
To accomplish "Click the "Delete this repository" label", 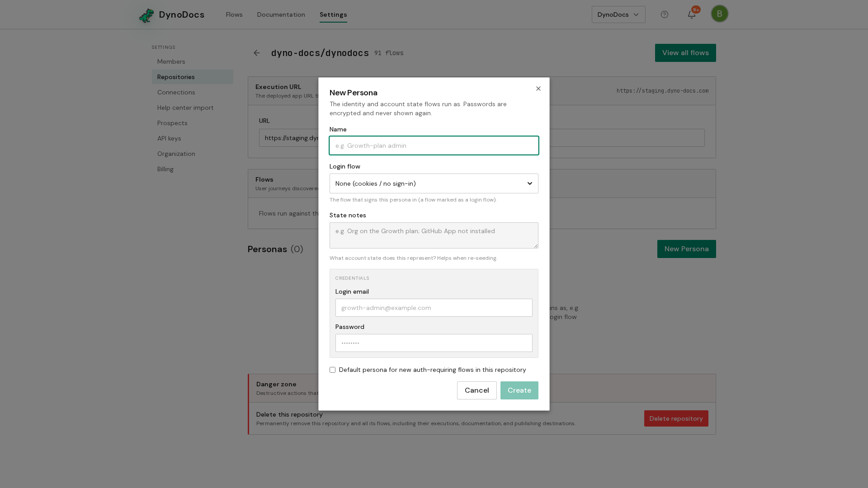I will (289, 414).
